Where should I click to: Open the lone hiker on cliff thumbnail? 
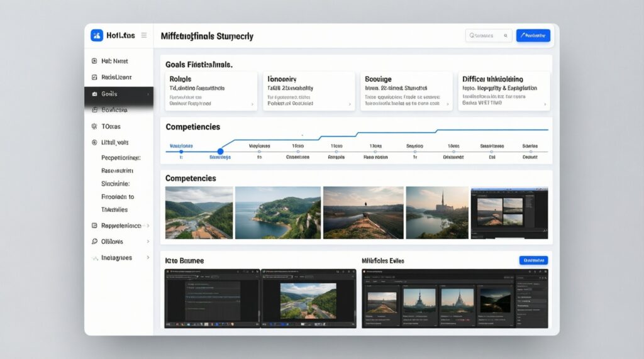(362, 213)
